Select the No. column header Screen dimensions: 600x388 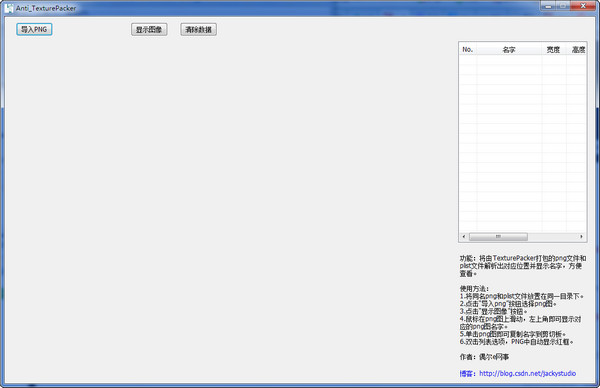[468, 49]
